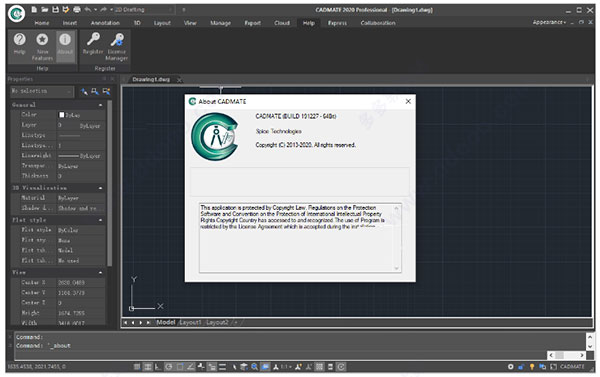Click the status bar zoom magnifier icon
This screenshot has height=377, width=600.
click(254, 367)
